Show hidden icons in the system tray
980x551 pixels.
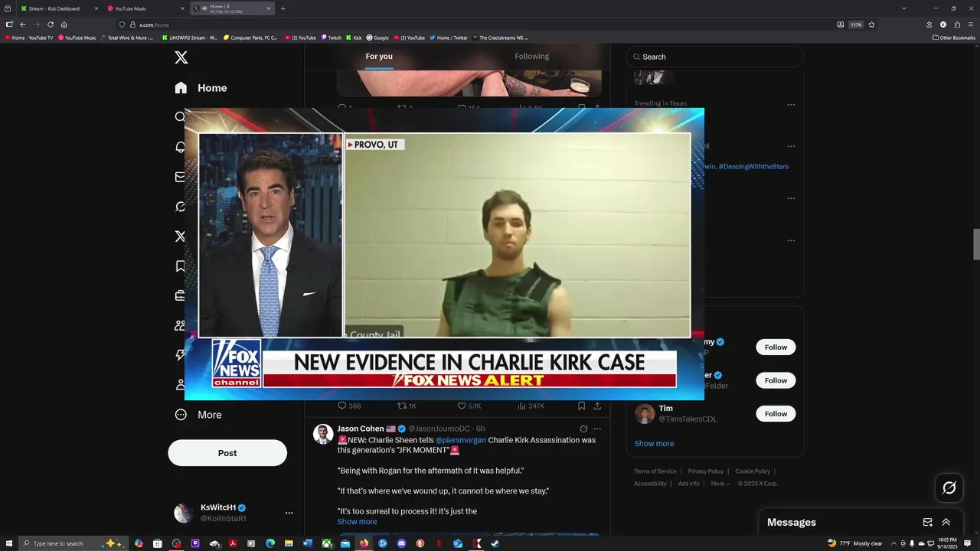(x=893, y=543)
